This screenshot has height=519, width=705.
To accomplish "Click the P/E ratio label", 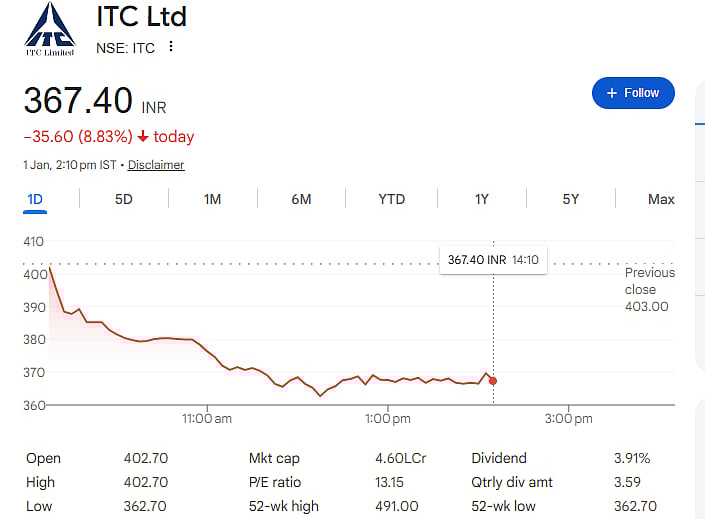I will pyautogui.click(x=276, y=482).
